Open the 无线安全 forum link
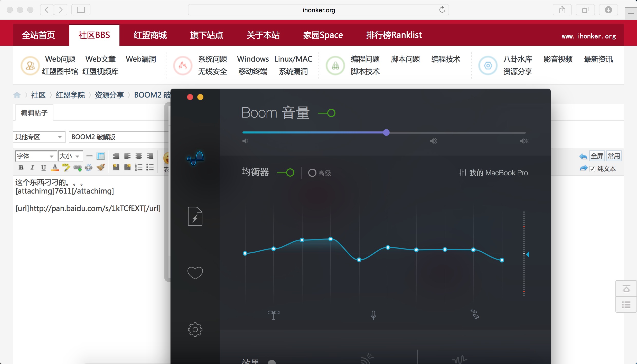The image size is (637, 364). pos(212,71)
